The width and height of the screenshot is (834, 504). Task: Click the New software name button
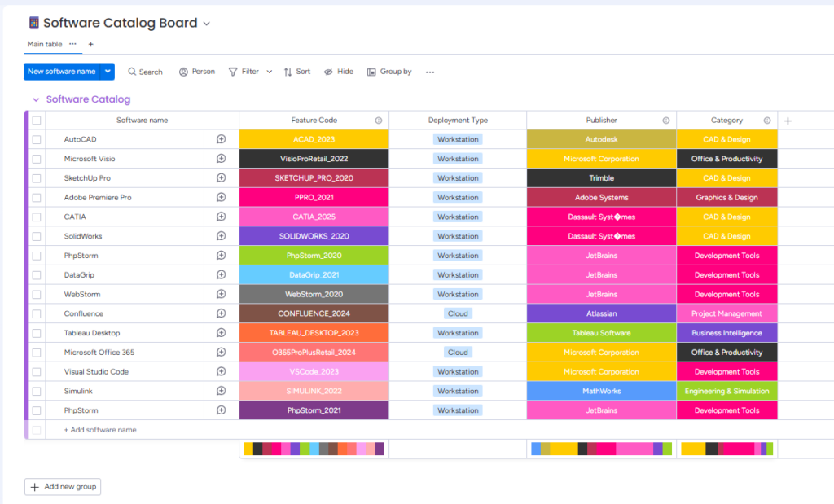coord(62,72)
